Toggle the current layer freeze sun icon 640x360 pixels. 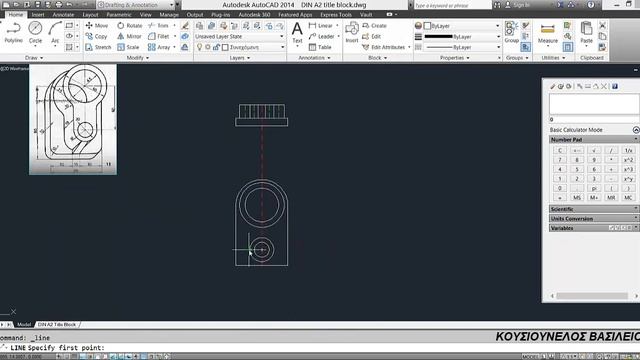coord(208,47)
